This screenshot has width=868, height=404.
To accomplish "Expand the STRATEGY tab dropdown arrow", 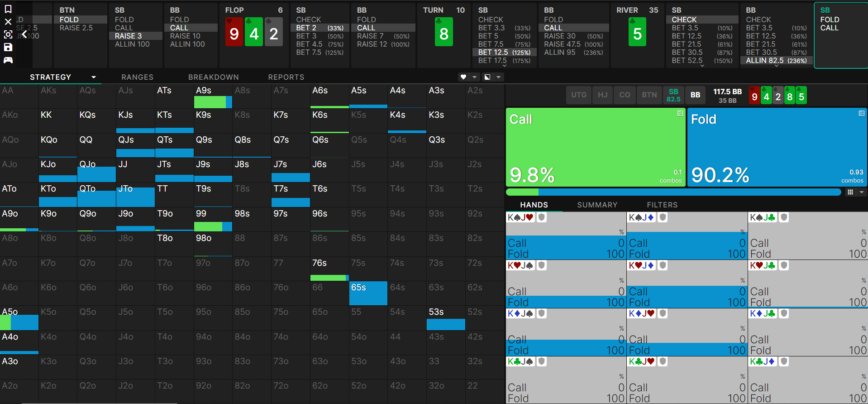I will click(x=94, y=77).
